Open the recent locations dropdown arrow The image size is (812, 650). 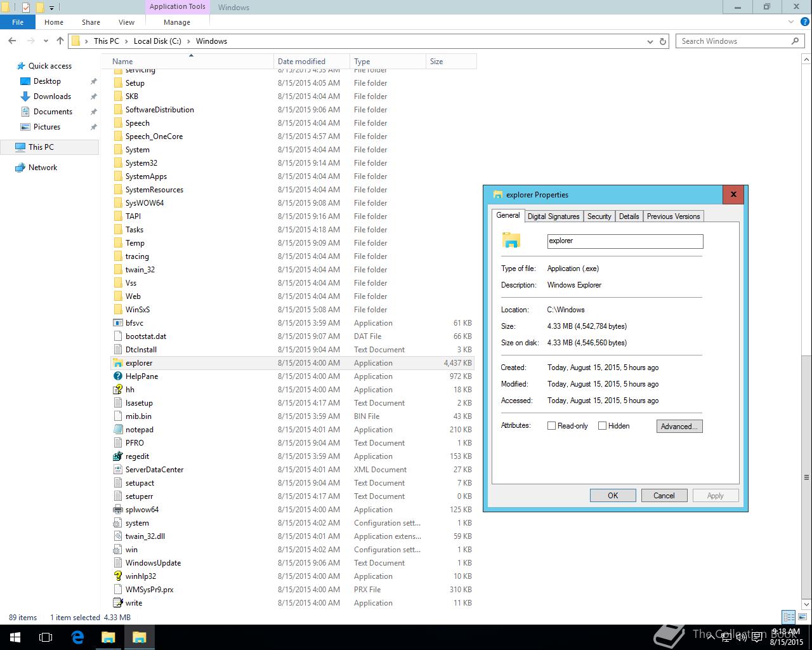[x=46, y=41]
